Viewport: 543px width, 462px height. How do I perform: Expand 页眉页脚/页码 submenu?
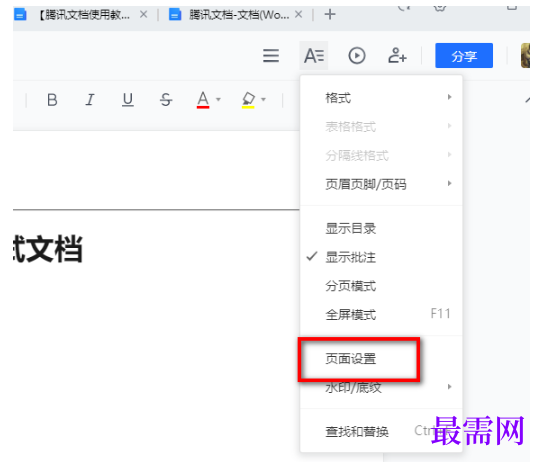(381, 184)
